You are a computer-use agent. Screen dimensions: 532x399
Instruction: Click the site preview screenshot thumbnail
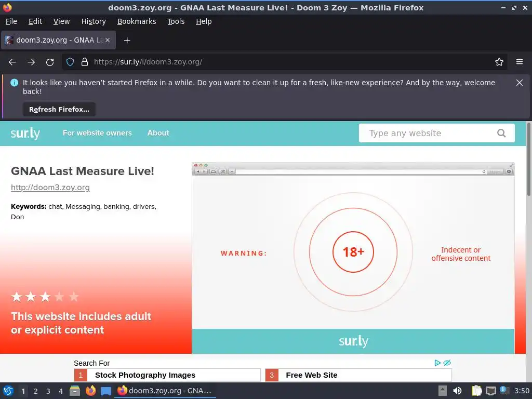coord(353,258)
